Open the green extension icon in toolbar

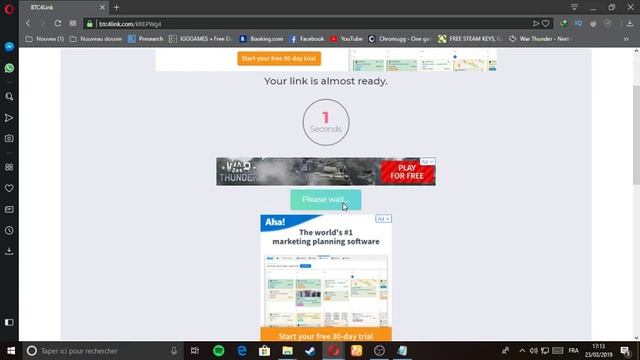tap(564, 24)
